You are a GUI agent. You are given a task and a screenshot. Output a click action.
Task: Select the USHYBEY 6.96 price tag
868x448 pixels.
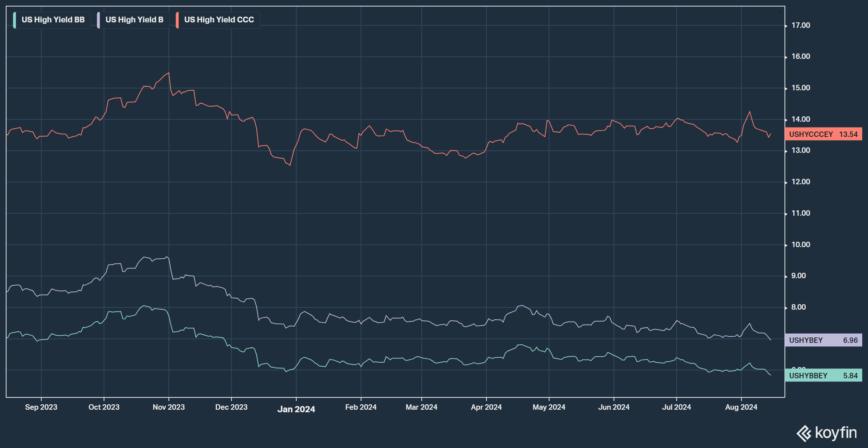[x=823, y=340]
